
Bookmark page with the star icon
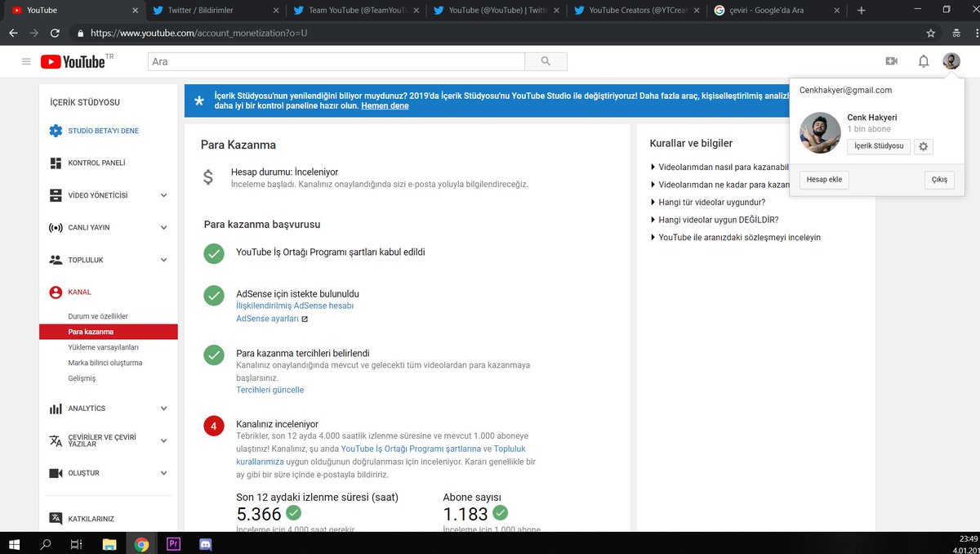point(931,34)
